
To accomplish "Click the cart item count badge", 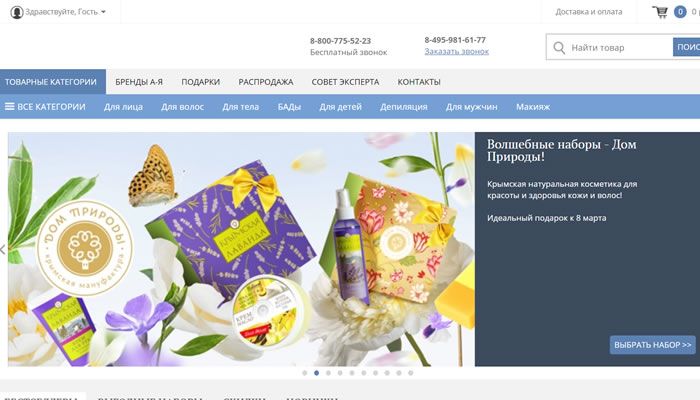I will coord(680,12).
